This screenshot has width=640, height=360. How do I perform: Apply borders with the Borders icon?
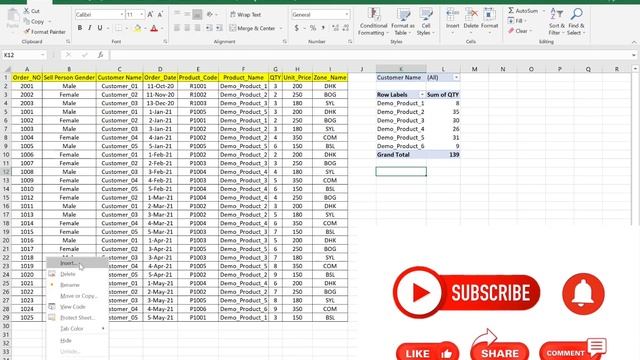pos(118,28)
